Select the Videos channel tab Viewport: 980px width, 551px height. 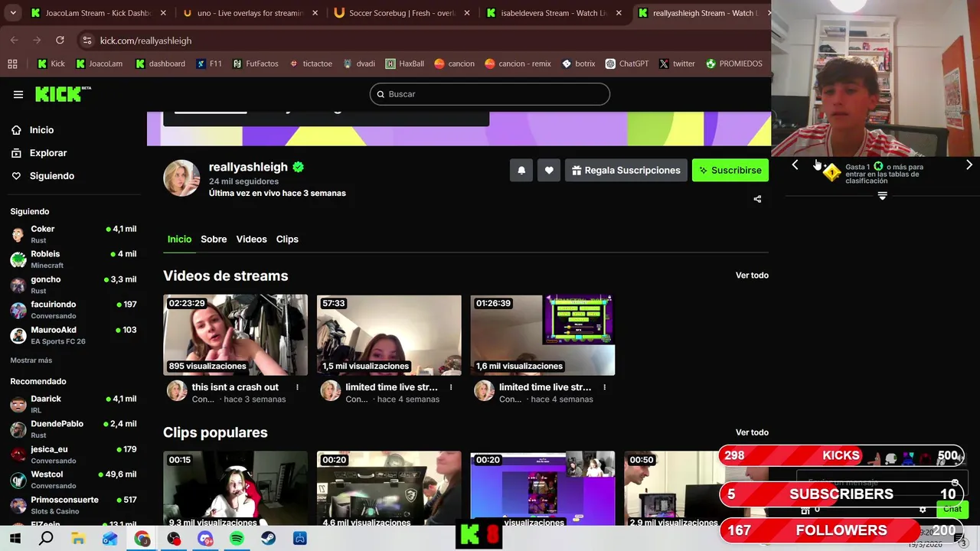point(251,239)
